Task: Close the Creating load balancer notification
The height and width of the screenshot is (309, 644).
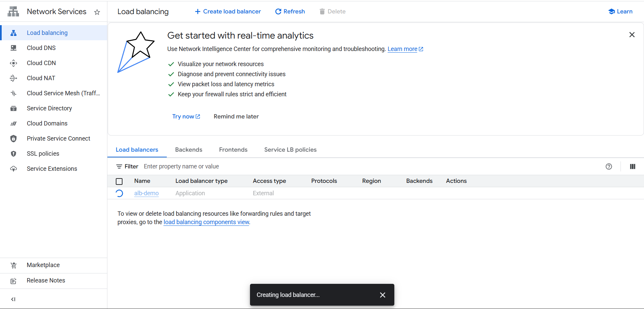Action: 382,295
